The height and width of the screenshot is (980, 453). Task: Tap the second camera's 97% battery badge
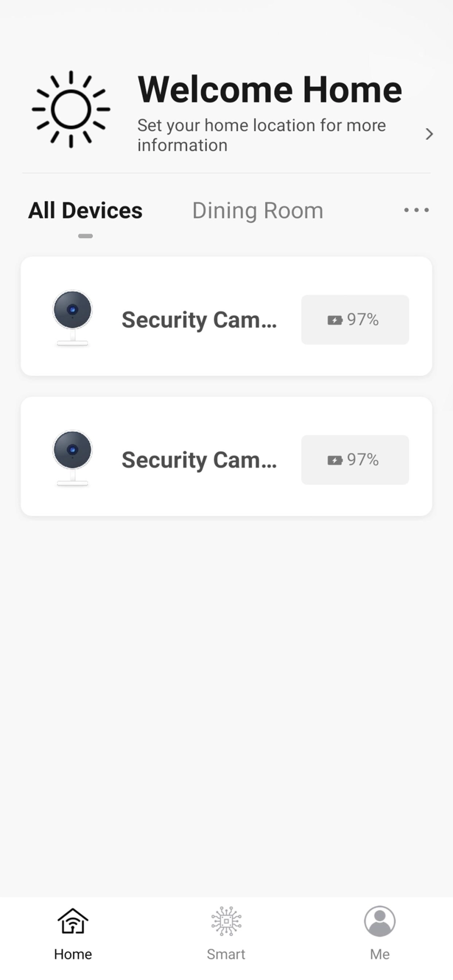pyautogui.click(x=355, y=460)
